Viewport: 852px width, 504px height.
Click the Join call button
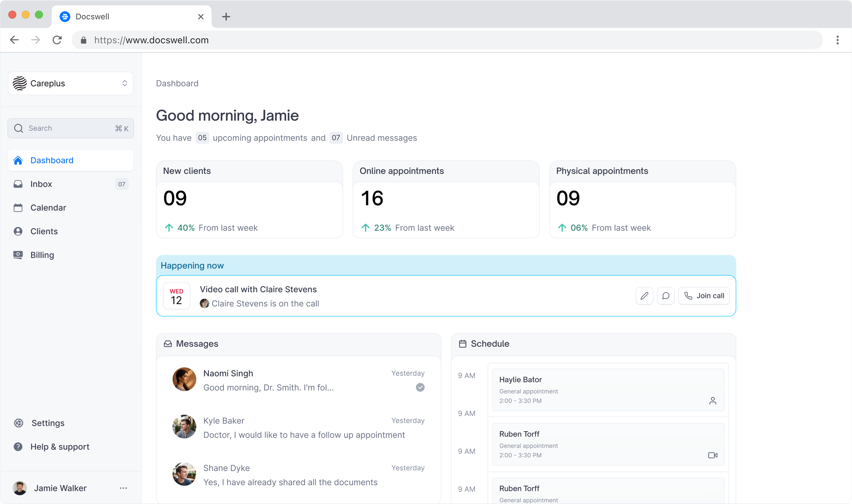(x=704, y=296)
